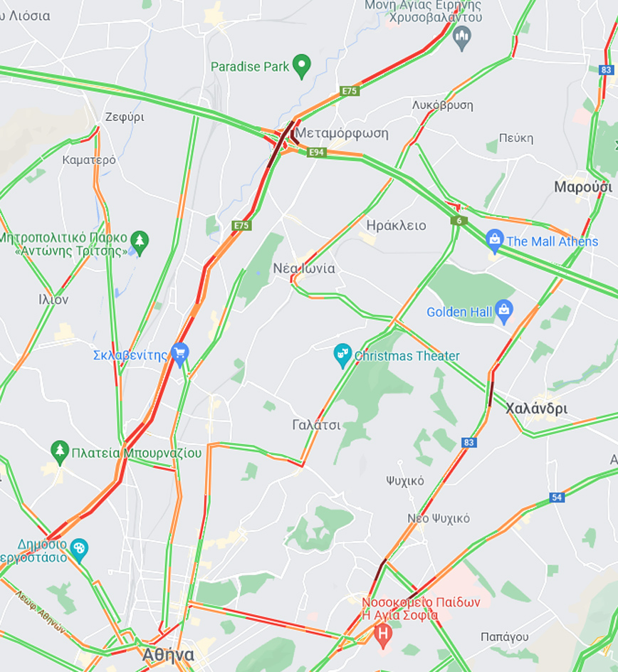Click the Christmas Theater text label

click(x=407, y=356)
